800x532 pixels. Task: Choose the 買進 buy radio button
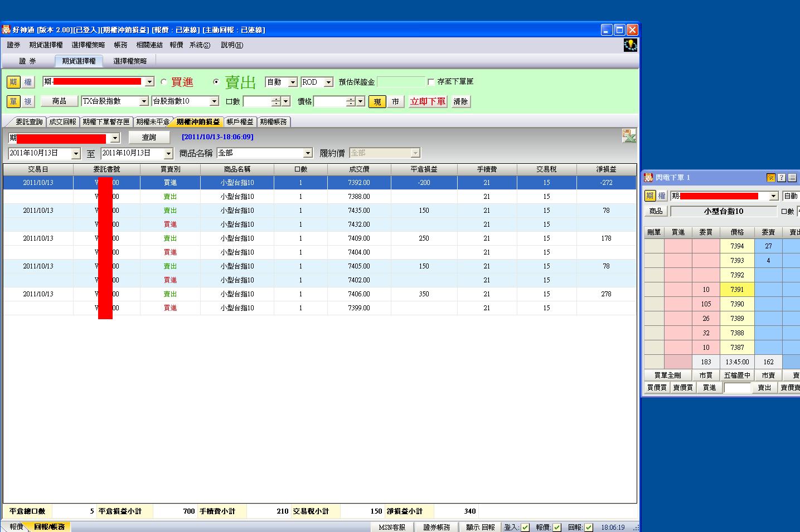[163, 82]
